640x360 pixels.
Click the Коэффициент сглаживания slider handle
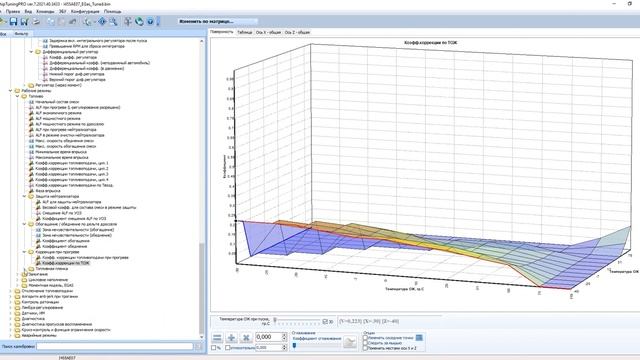coord(294,346)
